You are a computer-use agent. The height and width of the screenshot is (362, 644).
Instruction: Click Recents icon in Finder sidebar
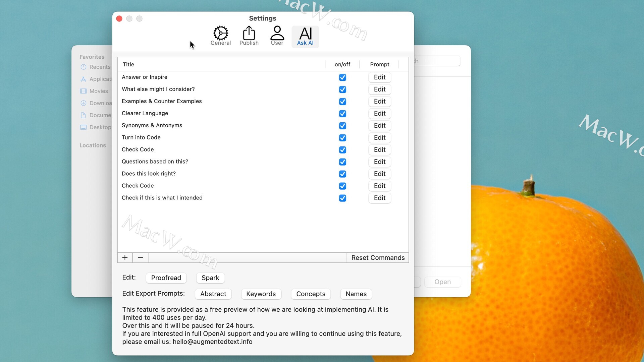[x=84, y=67]
